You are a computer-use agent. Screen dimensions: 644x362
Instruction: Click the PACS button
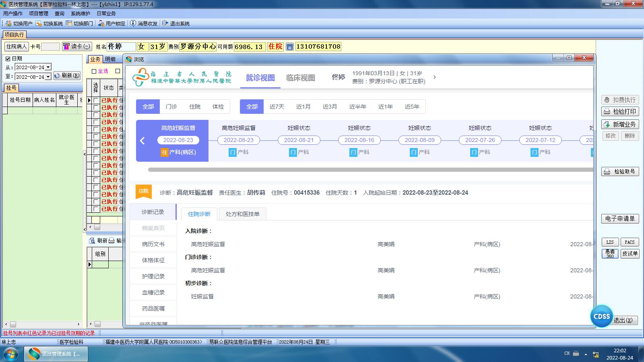pyautogui.click(x=630, y=242)
